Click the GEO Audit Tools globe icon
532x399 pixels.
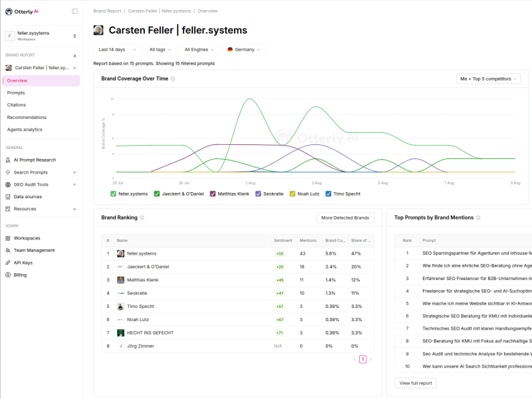(8, 185)
